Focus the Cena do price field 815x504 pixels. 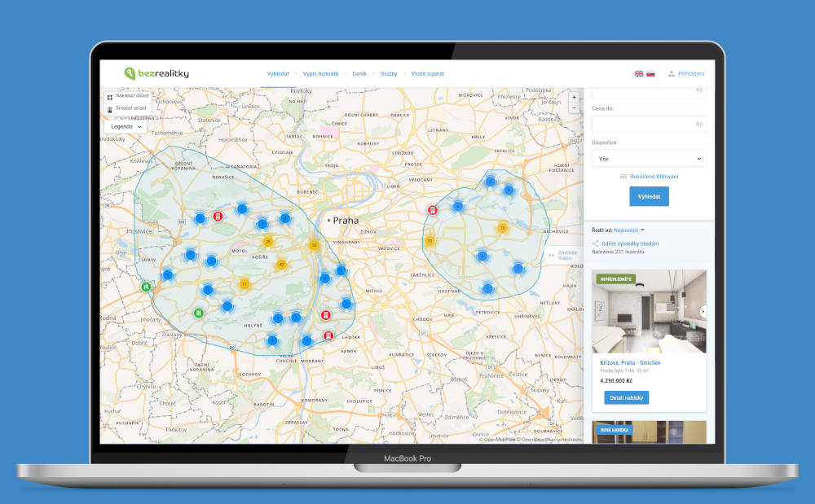[649, 124]
